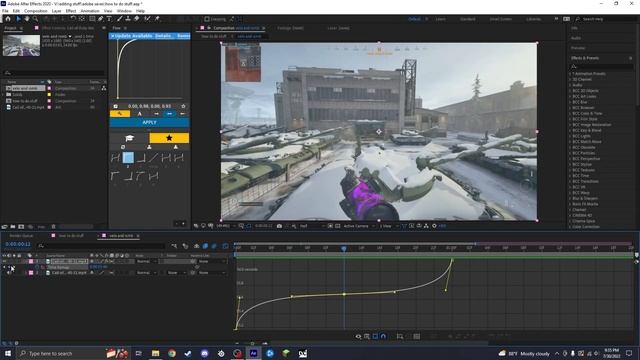This screenshot has height=360, width=640.
Task: Select the Selection arrow tool
Action: click(18, 19)
